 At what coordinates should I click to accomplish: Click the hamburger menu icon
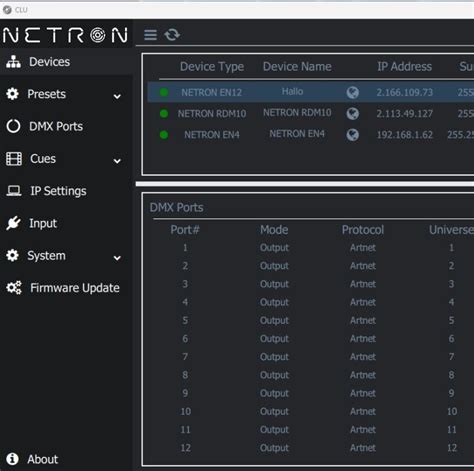coord(150,35)
